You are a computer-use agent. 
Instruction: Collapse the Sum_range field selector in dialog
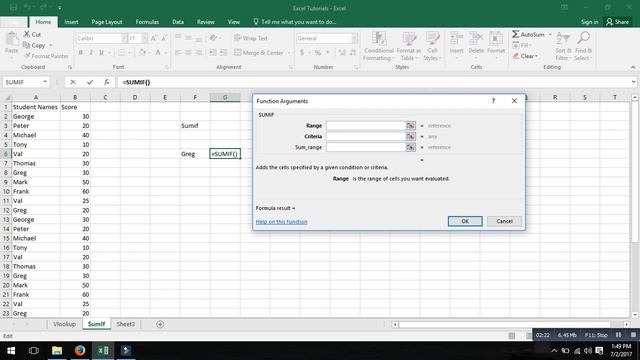click(x=411, y=147)
